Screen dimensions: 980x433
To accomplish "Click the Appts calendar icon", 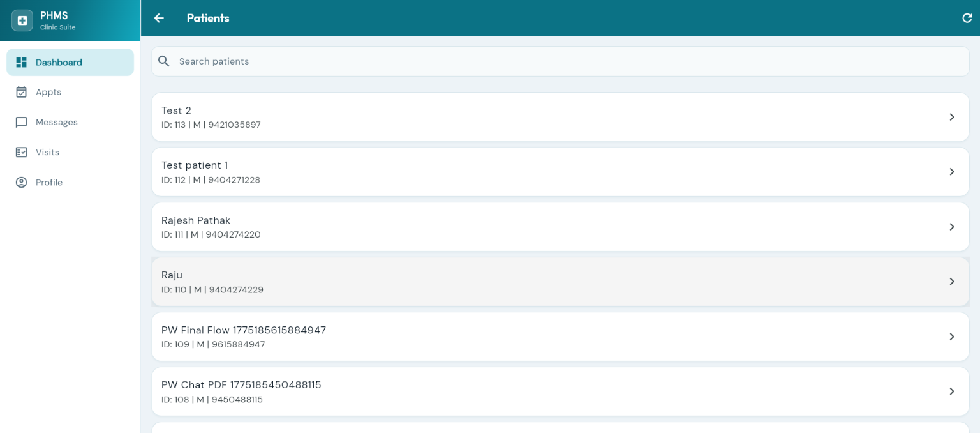I will pos(22,92).
